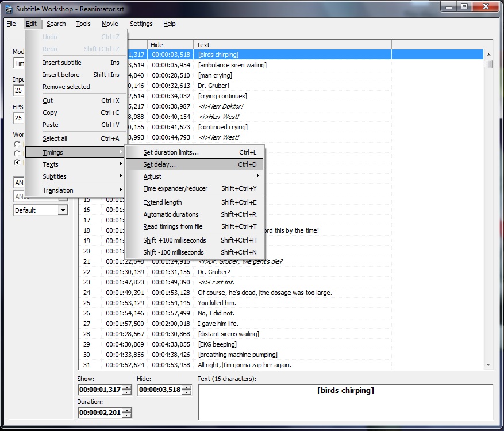Click the Hide time stepper arrows
This screenshot has height=431, width=504.
[186, 390]
